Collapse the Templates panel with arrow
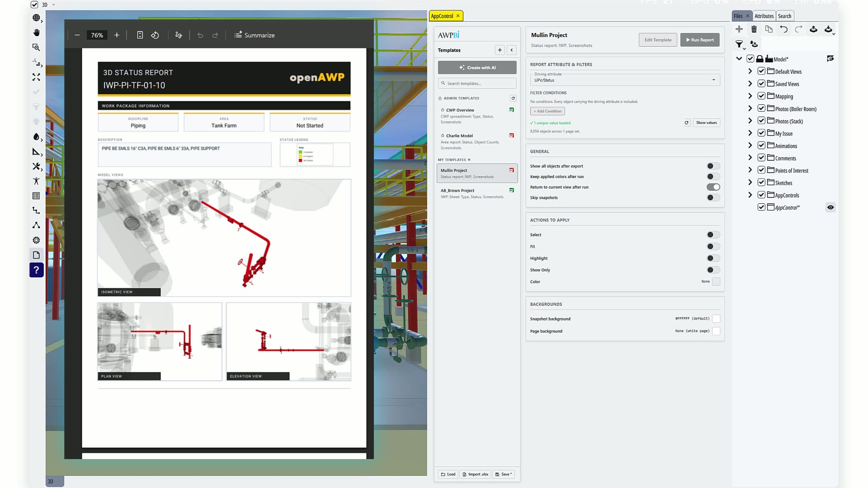This screenshot has width=868, height=488. pyautogui.click(x=512, y=50)
